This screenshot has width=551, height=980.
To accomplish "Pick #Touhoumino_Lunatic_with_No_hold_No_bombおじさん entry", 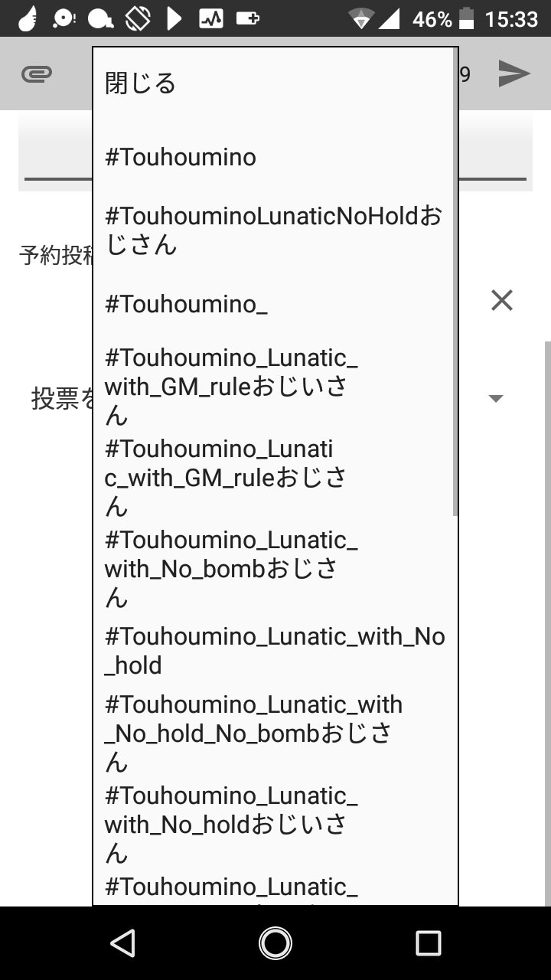I will click(x=253, y=733).
